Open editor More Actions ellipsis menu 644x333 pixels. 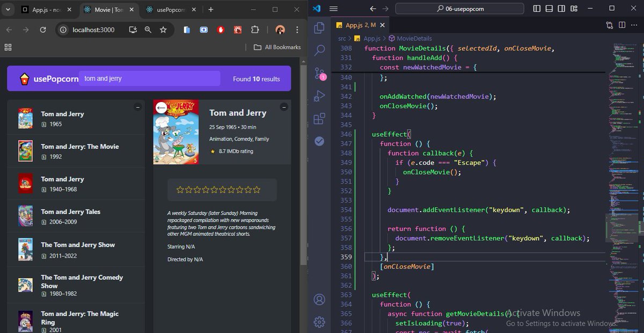[634, 25]
